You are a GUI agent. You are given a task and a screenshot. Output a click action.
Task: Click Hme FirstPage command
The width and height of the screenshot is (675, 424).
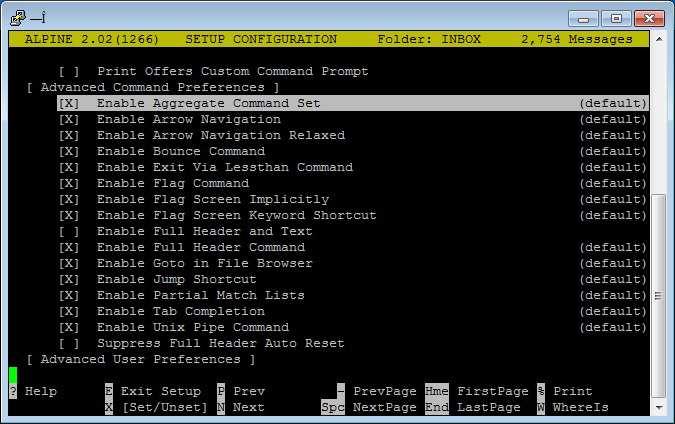click(477, 391)
